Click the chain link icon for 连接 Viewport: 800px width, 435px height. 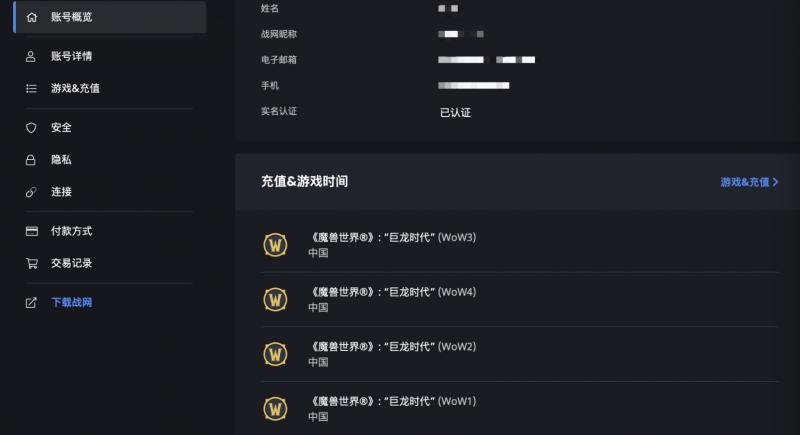31,192
